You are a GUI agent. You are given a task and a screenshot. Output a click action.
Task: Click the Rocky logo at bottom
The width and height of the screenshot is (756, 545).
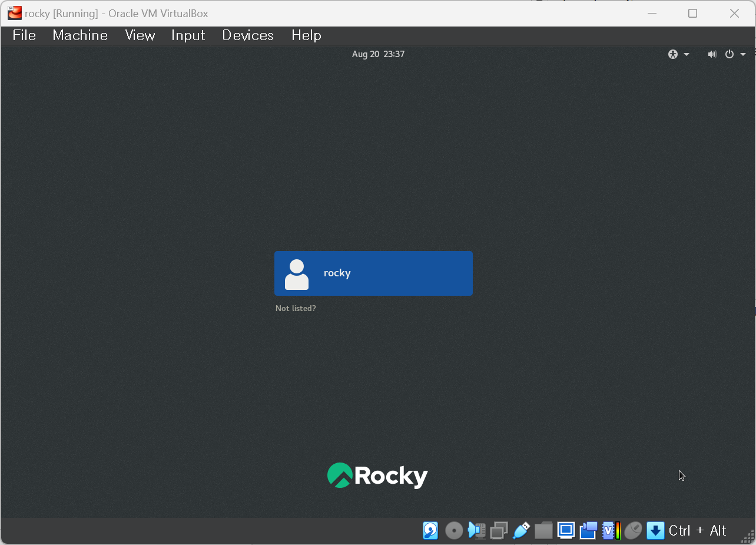pyautogui.click(x=377, y=475)
